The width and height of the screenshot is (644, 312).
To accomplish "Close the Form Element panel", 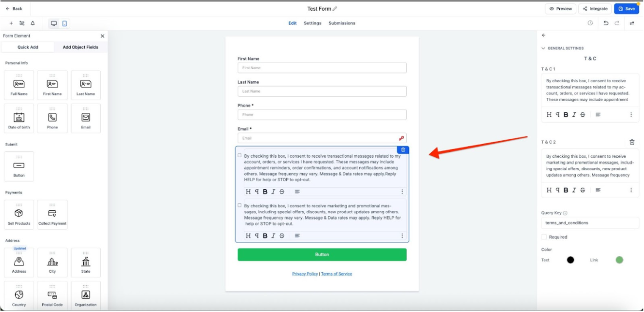I will click(x=102, y=36).
